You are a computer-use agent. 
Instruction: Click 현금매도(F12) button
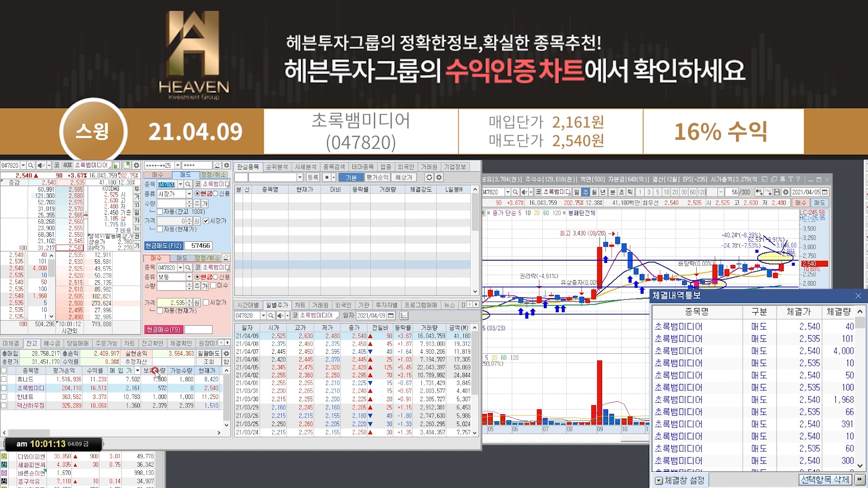click(164, 246)
